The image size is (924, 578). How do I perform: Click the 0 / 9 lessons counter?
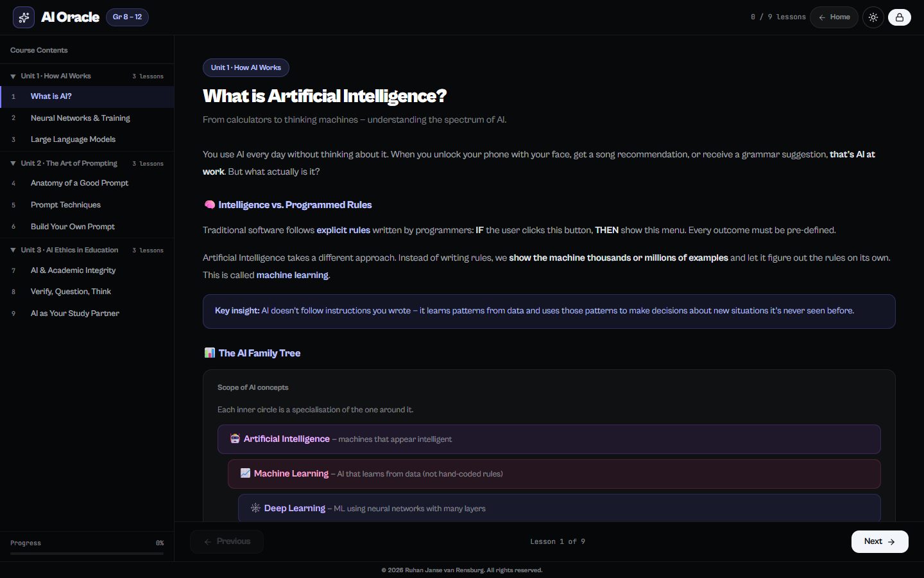coord(778,17)
